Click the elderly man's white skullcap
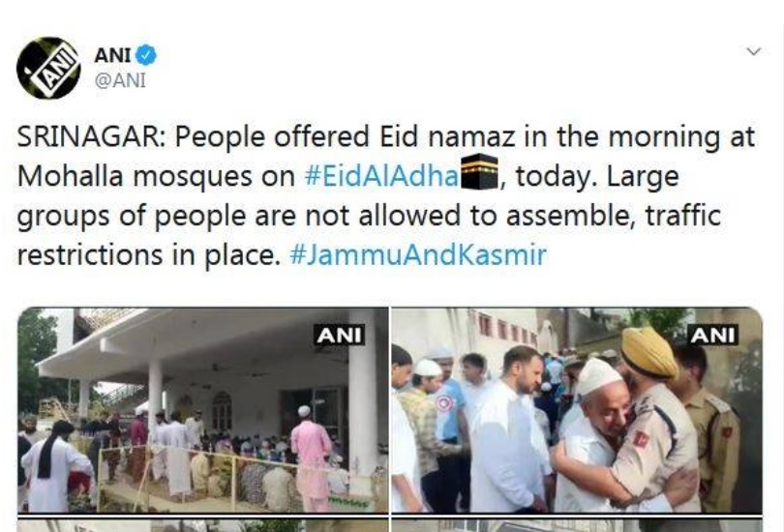The width and height of the screenshot is (784, 532). pyautogui.click(x=599, y=376)
